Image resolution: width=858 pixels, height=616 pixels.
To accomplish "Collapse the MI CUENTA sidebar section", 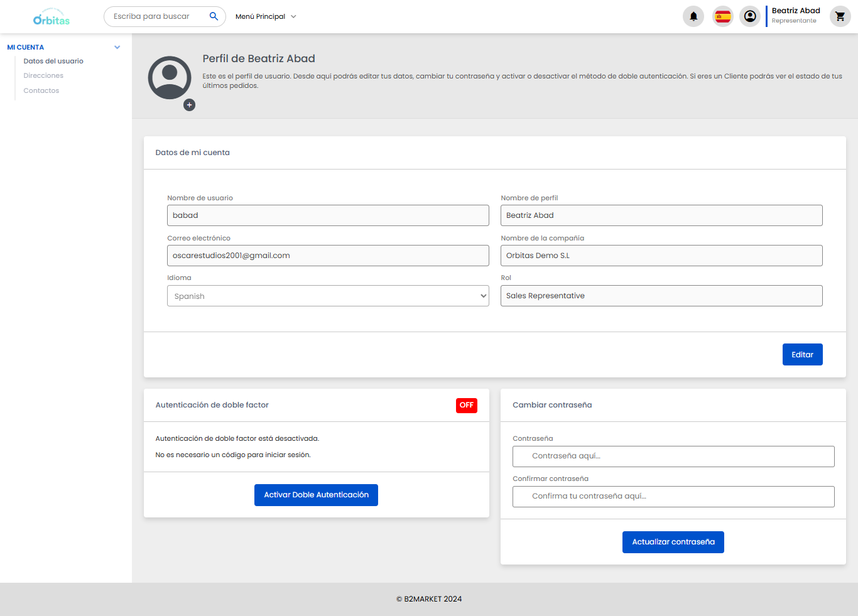I will coord(117,47).
